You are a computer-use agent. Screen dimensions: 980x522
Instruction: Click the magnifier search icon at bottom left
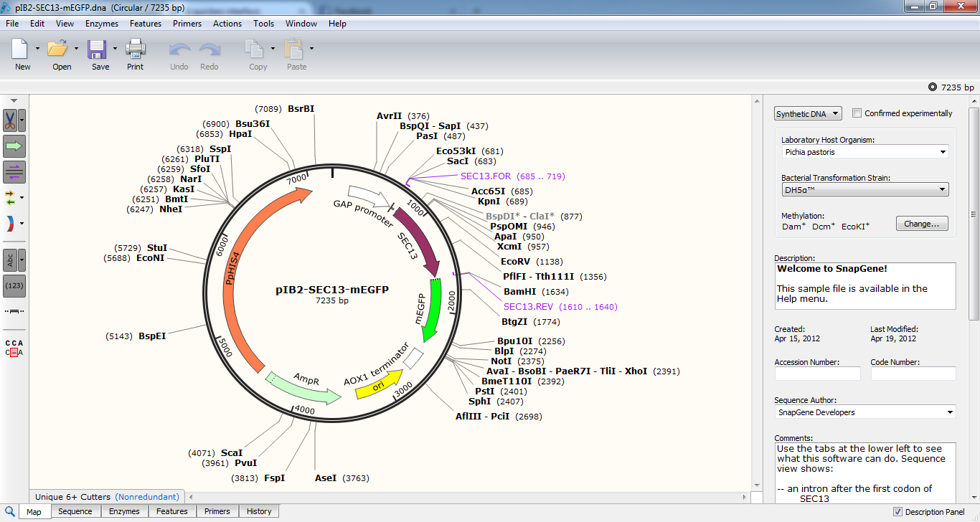click(9, 511)
